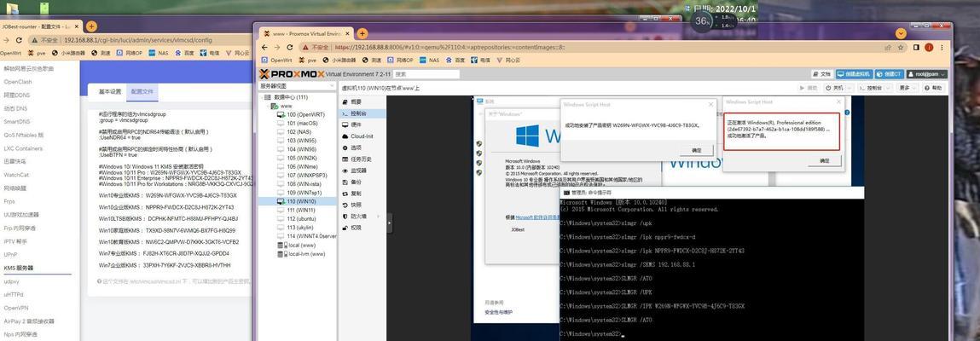
Task: Open the pve bookmark in Proxmox window
Action: point(308,60)
